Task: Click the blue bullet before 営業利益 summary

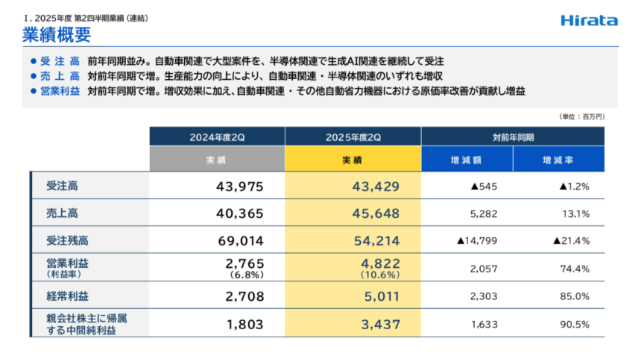Action: [x=33, y=91]
